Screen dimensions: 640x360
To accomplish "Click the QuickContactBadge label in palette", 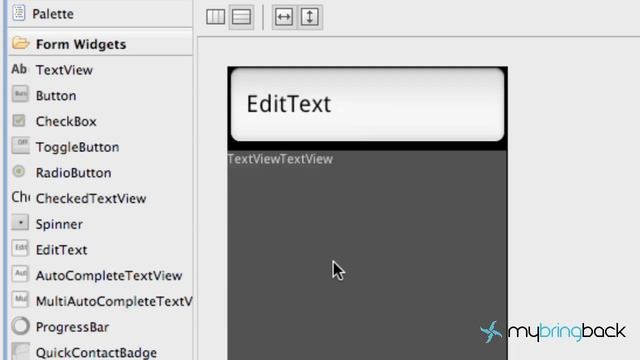I will tap(96, 353).
